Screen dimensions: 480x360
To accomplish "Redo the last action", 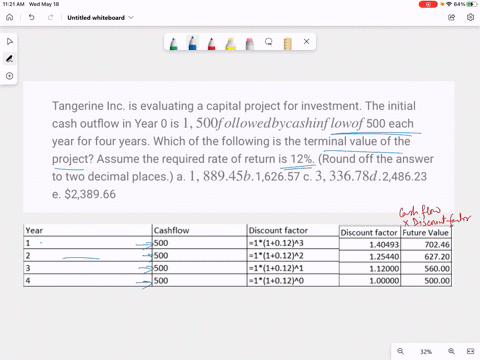I will pyautogui.click(x=50, y=17).
